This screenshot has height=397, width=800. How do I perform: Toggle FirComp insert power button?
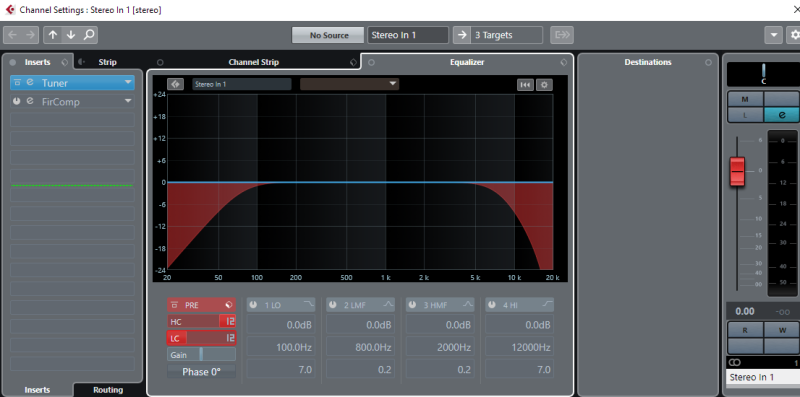pos(17,101)
